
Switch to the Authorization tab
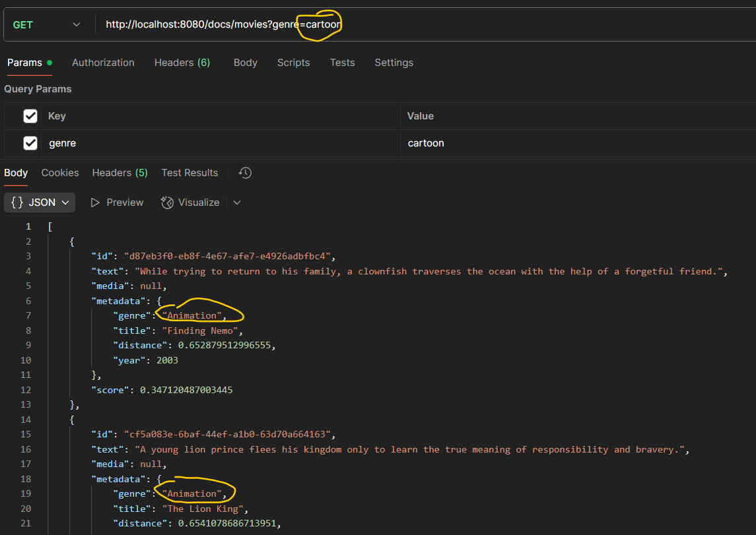103,63
